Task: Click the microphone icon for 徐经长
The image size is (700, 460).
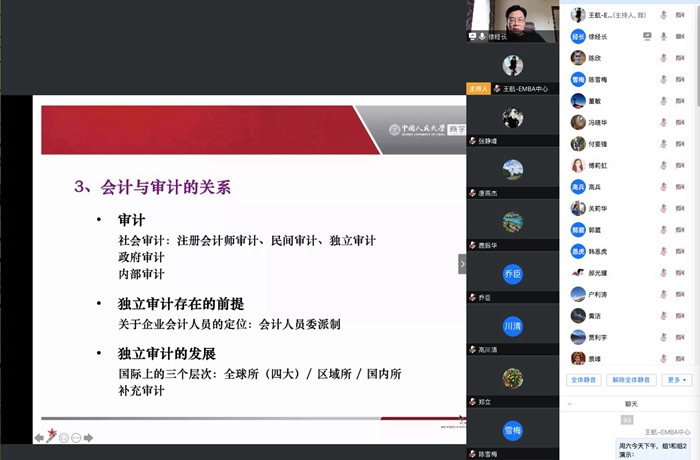Action: point(663,36)
